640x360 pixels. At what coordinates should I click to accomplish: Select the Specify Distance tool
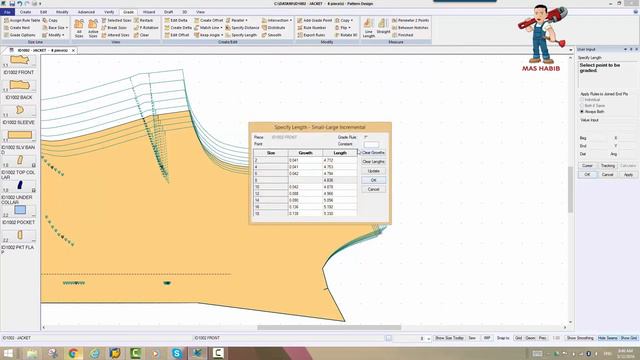tap(242, 28)
